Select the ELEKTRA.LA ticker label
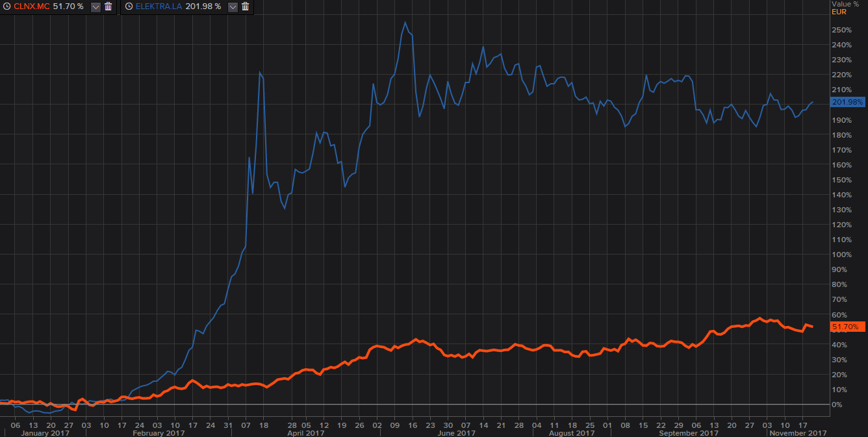 pos(159,6)
